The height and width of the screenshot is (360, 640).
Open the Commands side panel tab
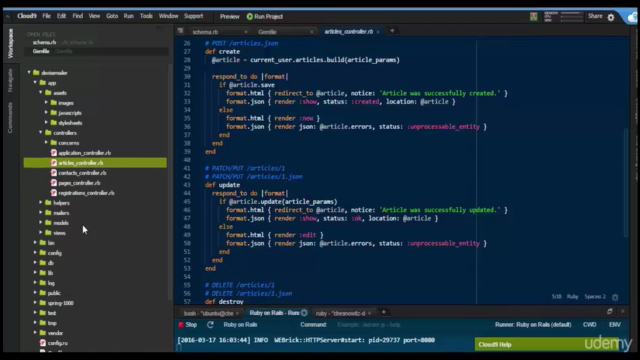click(x=11, y=118)
